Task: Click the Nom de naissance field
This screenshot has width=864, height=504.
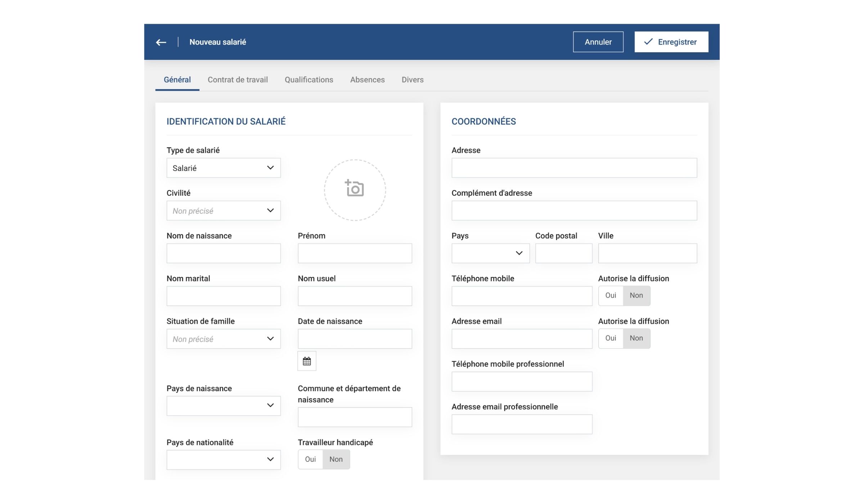Action: (x=223, y=253)
